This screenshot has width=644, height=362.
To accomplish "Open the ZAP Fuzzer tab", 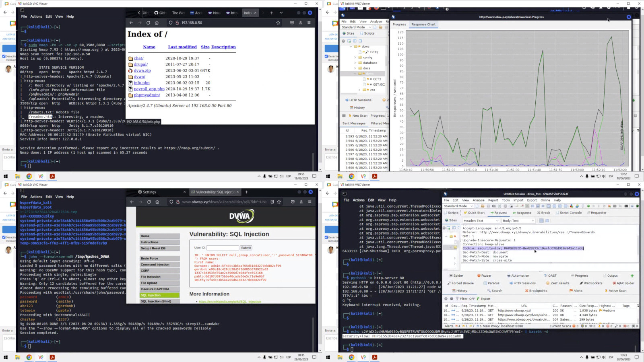I will point(484,276).
